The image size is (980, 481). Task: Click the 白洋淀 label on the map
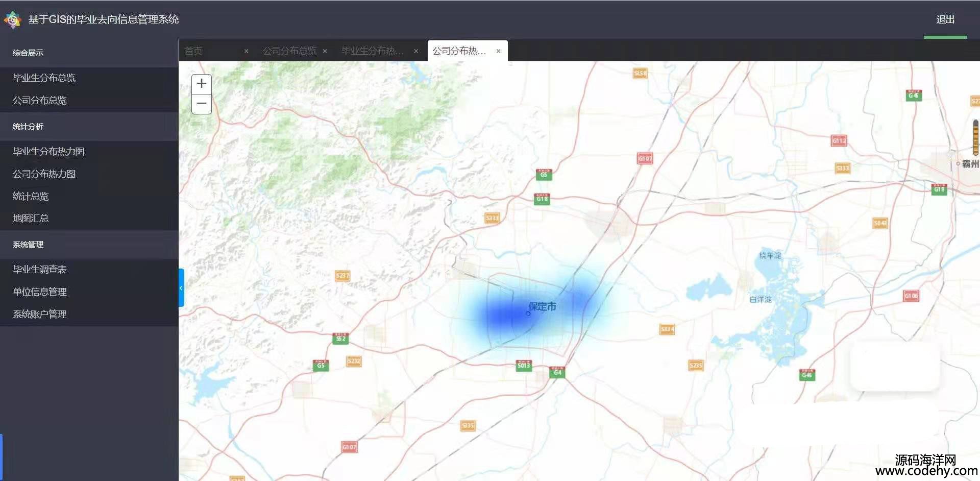(761, 299)
